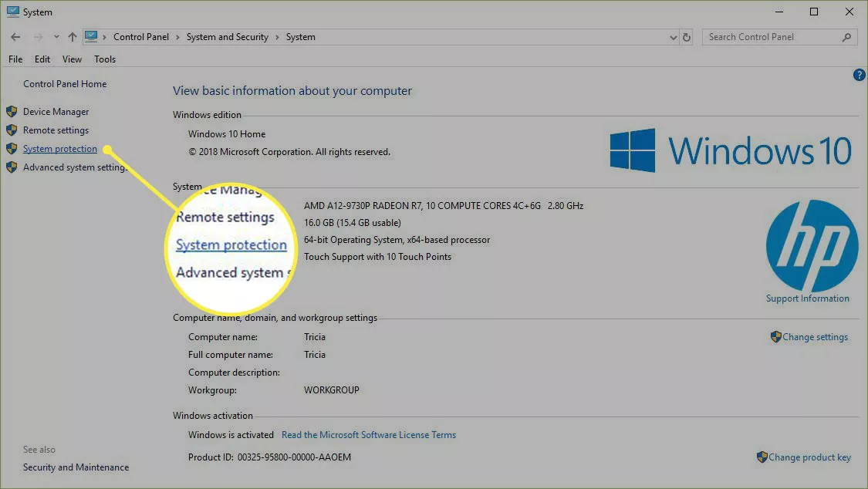
Task: Click the Forward navigation arrow
Action: (x=39, y=37)
